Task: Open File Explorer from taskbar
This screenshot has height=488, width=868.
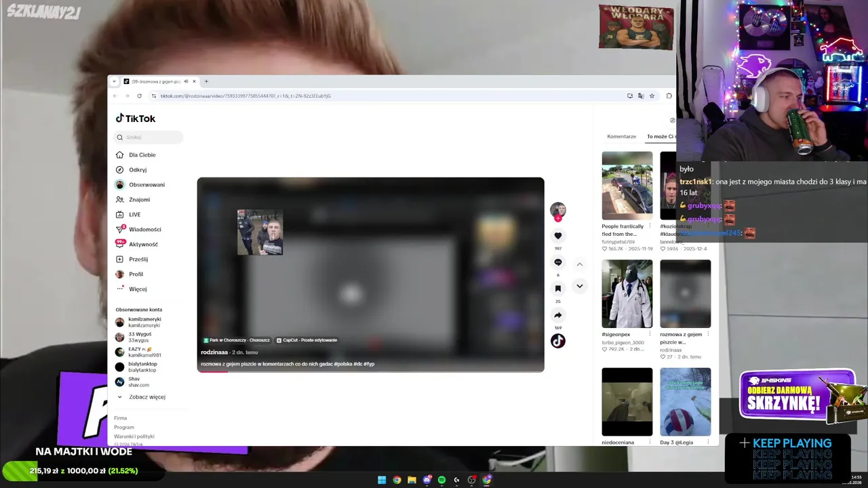Action: [412, 480]
